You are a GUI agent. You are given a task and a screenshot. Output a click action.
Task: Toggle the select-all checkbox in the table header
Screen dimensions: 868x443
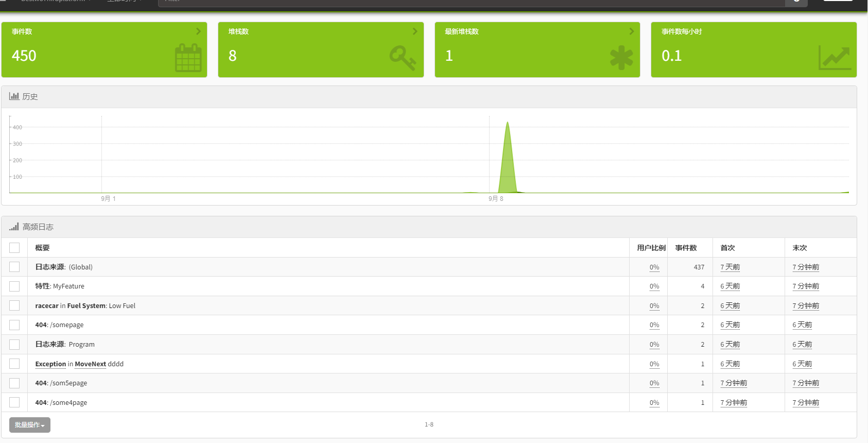tap(14, 248)
